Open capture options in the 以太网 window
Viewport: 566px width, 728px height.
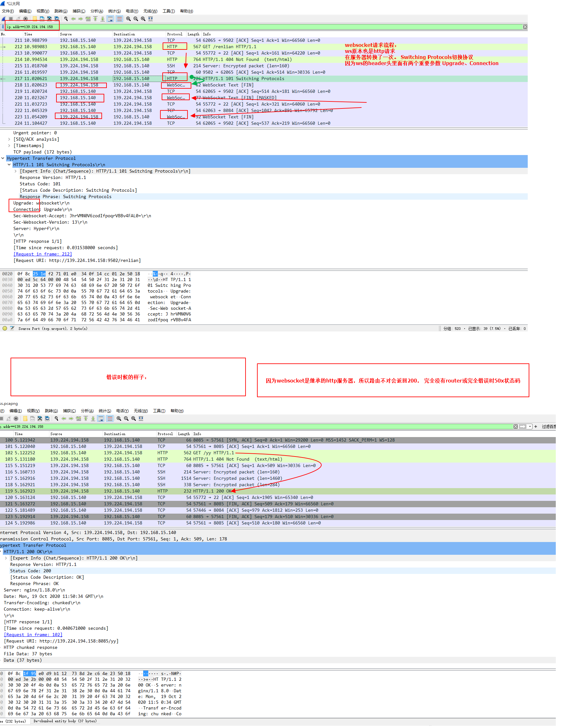tap(25, 19)
